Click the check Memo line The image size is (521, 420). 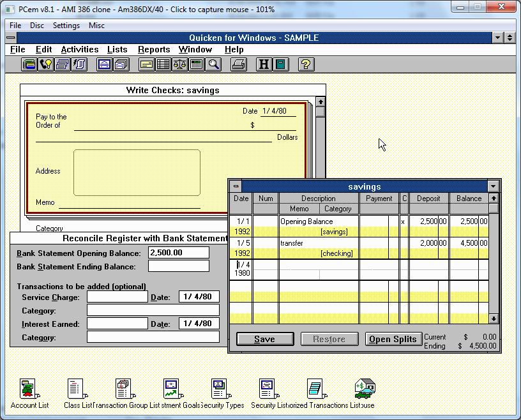pos(130,202)
